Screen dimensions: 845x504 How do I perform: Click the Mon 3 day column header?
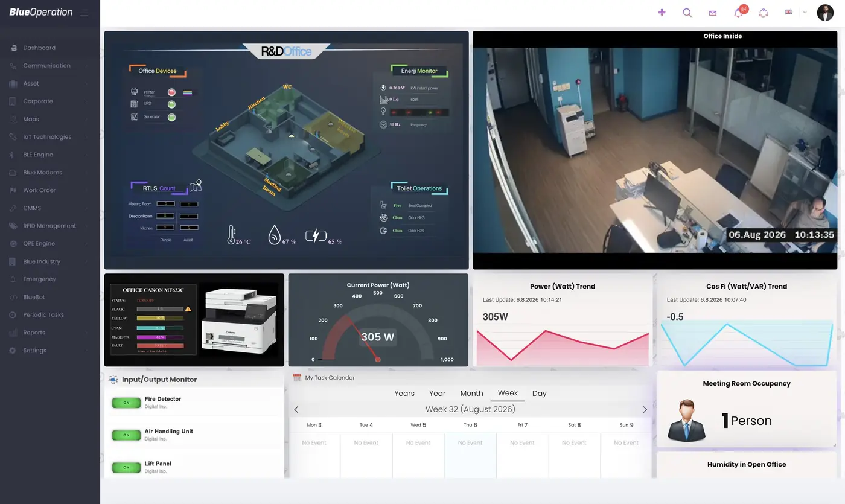pos(314,425)
